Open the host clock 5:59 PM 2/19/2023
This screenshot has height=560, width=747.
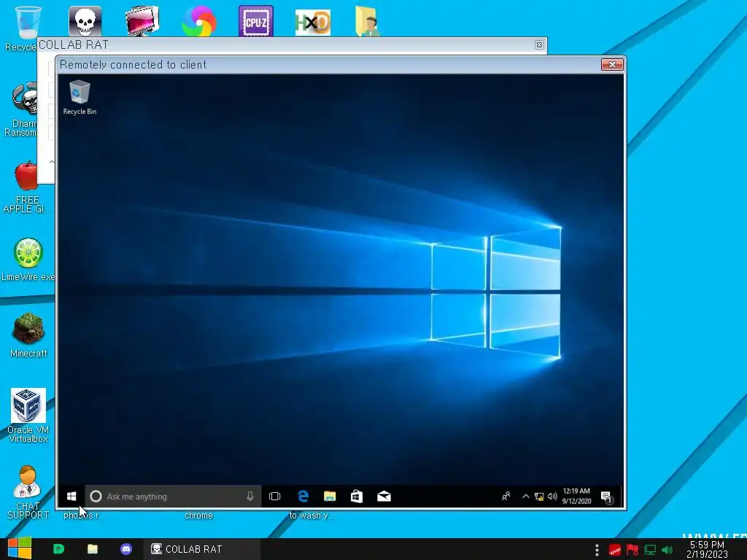tap(707, 550)
